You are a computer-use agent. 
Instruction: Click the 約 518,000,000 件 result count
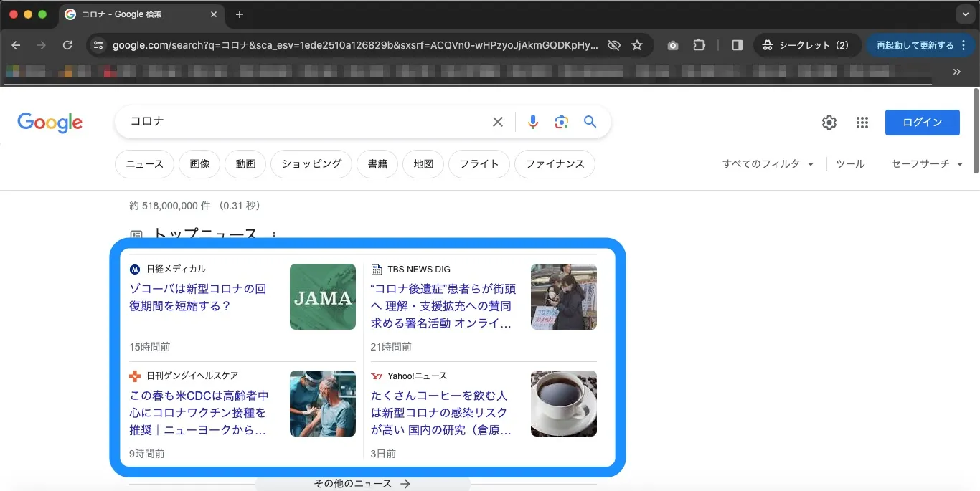pyautogui.click(x=170, y=206)
